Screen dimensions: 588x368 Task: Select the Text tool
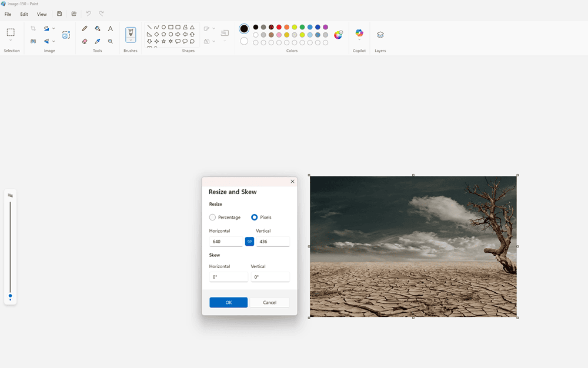111,28
